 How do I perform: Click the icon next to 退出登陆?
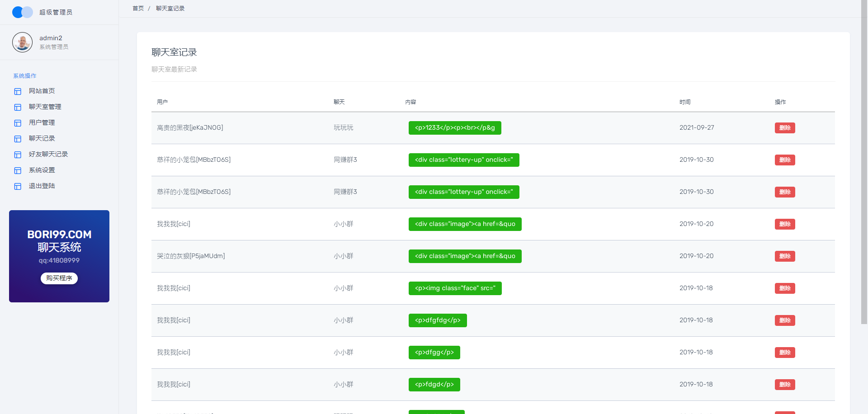(18, 186)
